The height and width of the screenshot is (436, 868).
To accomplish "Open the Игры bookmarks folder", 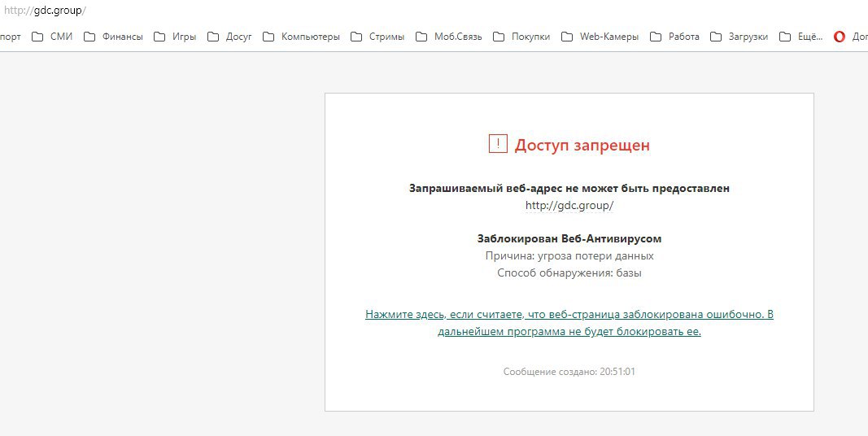I will (175, 37).
